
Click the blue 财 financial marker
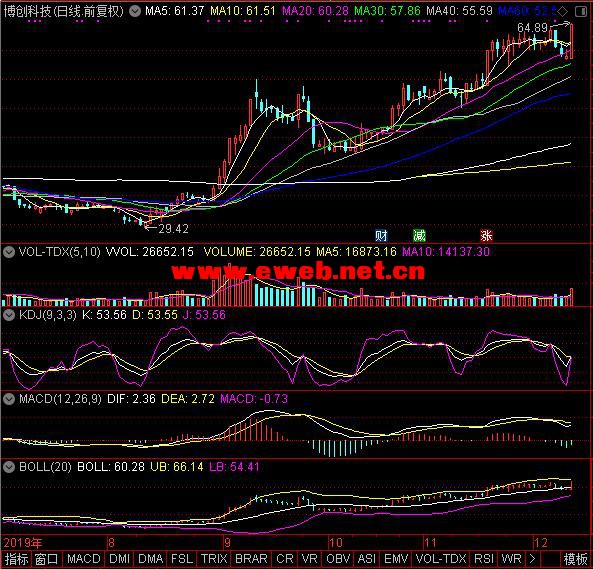381,236
